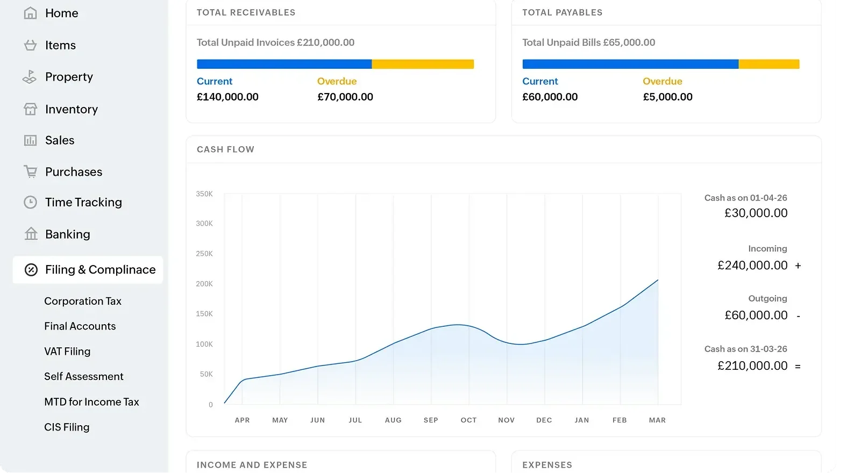Click the Overdue payables link

pos(663,81)
